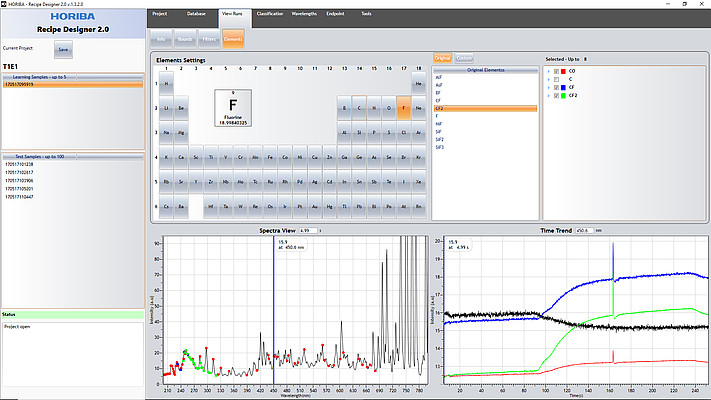
Task: Uncheck the CO species checkbox
Action: 555,73
